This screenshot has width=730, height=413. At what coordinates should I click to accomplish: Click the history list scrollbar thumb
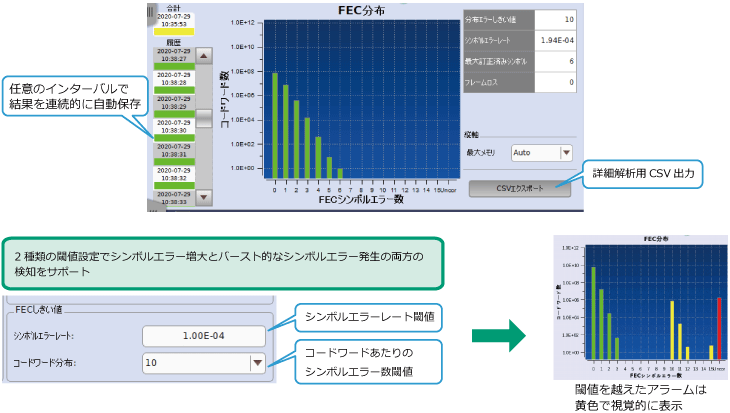203,118
